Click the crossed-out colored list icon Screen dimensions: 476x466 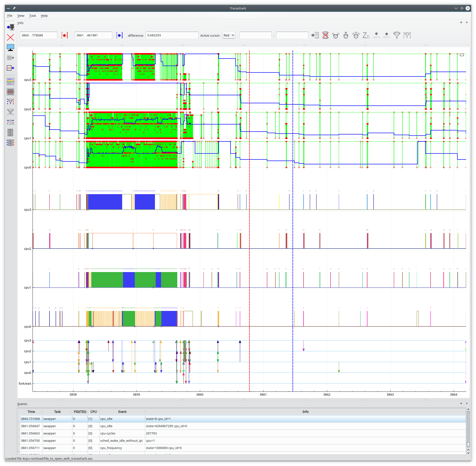click(325, 35)
